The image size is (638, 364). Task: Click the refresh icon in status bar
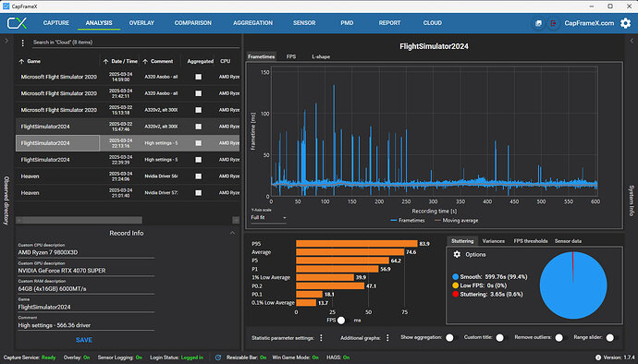[218, 358]
